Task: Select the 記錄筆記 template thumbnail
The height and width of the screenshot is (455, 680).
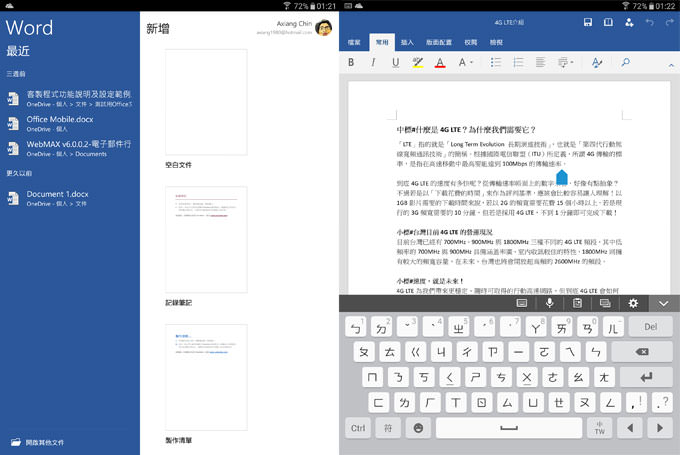Action: pos(206,239)
